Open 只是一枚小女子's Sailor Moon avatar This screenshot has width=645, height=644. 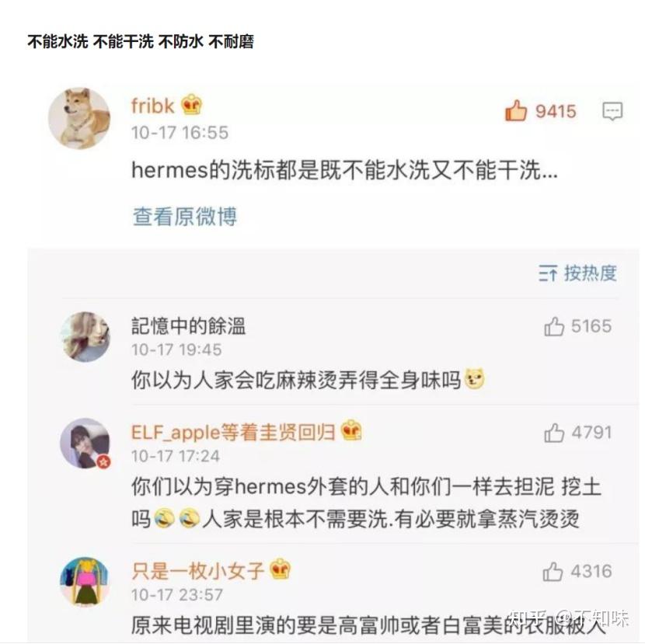pyautogui.click(x=85, y=583)
